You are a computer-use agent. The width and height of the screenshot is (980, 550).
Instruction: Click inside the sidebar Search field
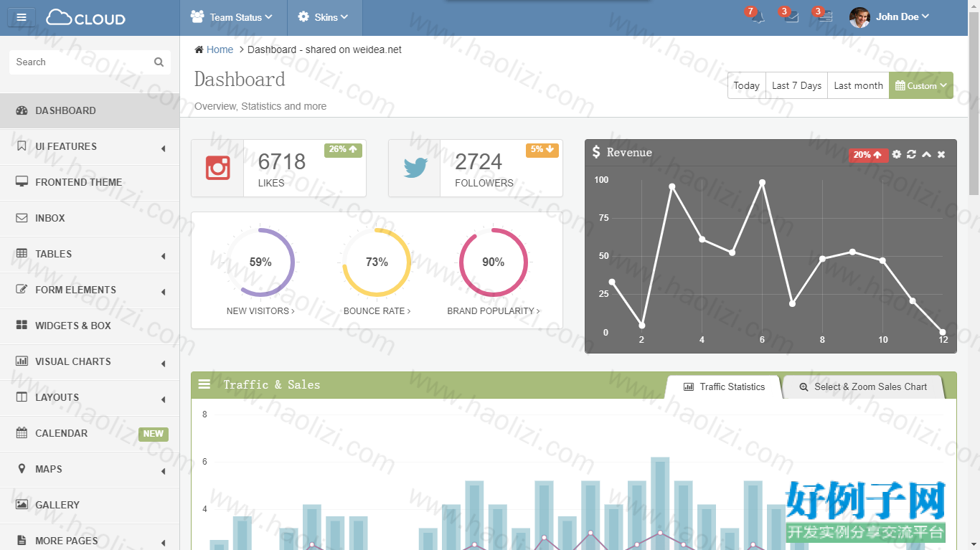point(80,62)
